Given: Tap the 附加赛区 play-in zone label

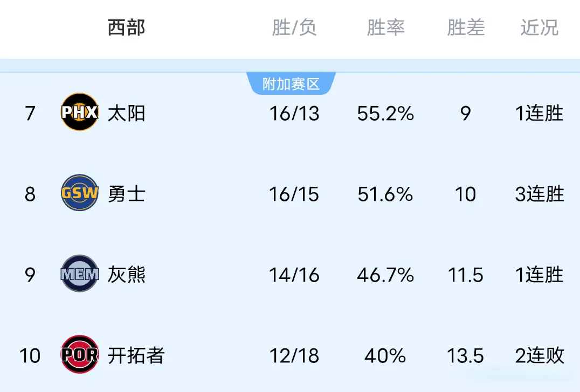Looking at the screenshot, I should (291, 84).
